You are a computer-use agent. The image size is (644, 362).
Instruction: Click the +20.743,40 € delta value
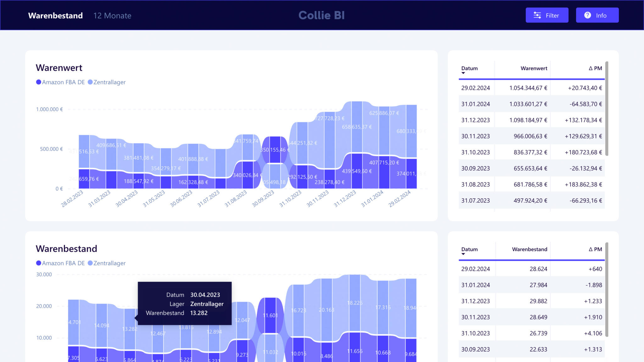(x=585, y=88)
